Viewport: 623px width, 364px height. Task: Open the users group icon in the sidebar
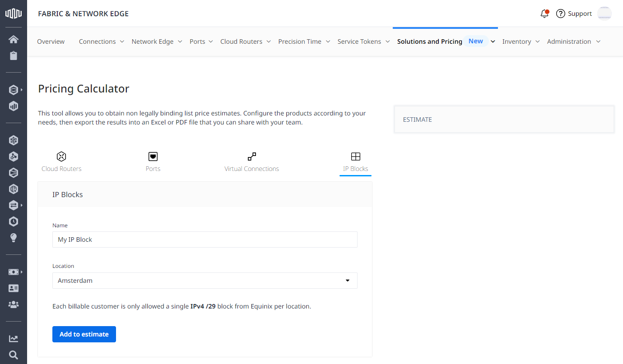(x=14, y=304)
